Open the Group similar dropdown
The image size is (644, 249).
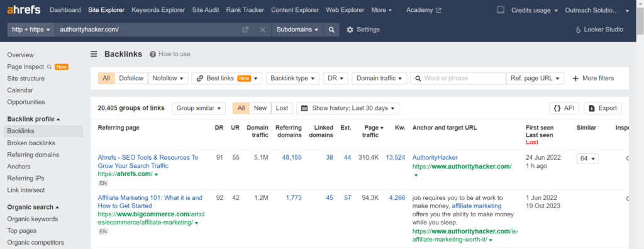pyautogui.click(x=198, y=108)
